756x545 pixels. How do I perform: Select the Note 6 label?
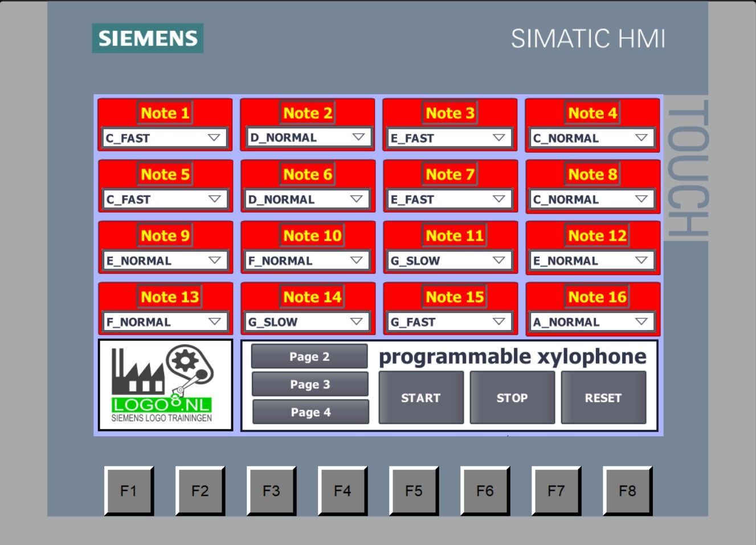click(x=308, y=174)
